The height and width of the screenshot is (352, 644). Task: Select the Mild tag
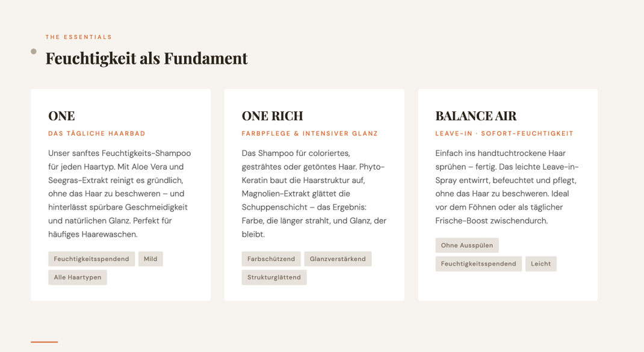pos(150,259)
